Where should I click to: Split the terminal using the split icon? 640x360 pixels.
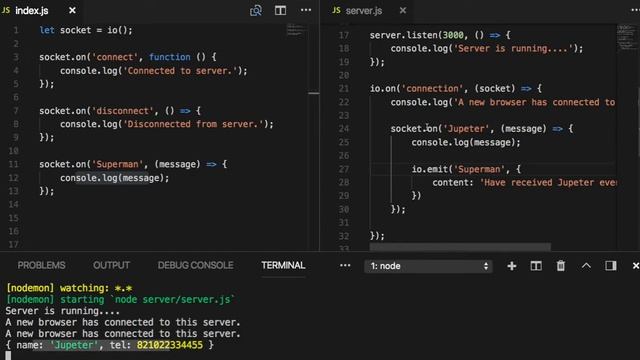tap(536, 266)
